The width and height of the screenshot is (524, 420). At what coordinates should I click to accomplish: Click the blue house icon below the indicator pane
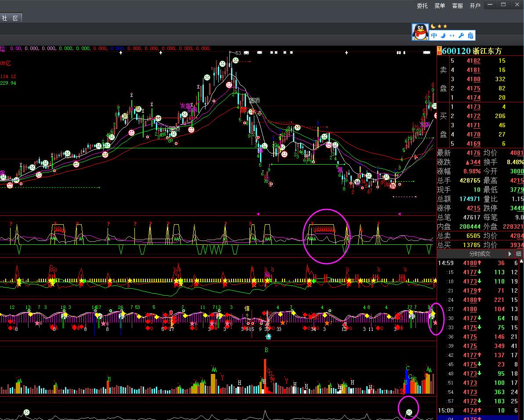coord(268,337)
